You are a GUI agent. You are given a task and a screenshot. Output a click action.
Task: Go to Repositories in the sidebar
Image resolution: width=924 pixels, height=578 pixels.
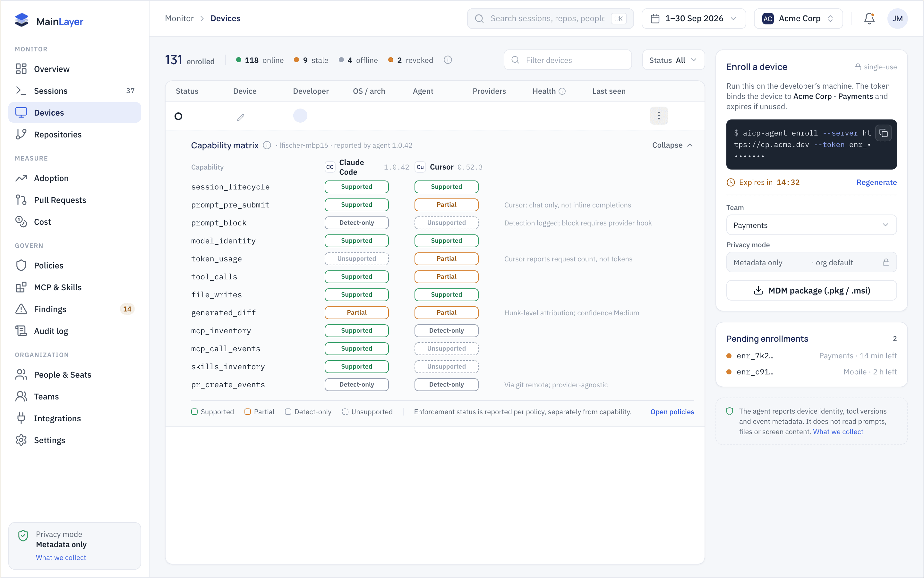point(75,134)
